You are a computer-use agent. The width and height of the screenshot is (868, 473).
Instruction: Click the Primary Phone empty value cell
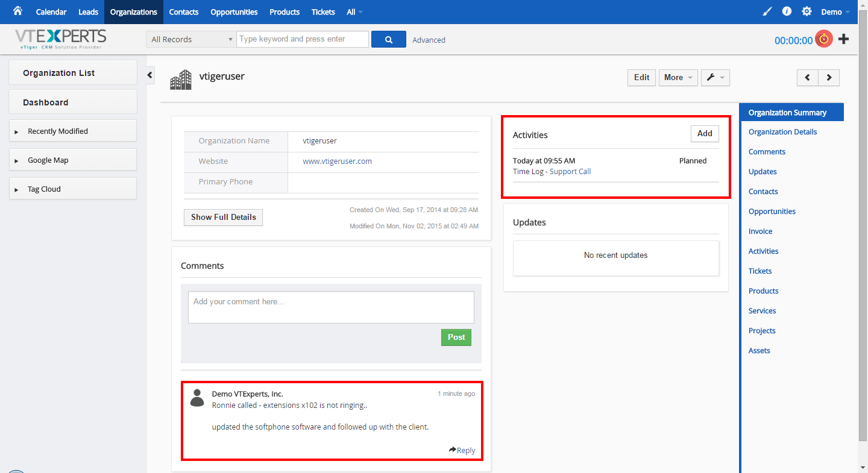coord(383,182)
